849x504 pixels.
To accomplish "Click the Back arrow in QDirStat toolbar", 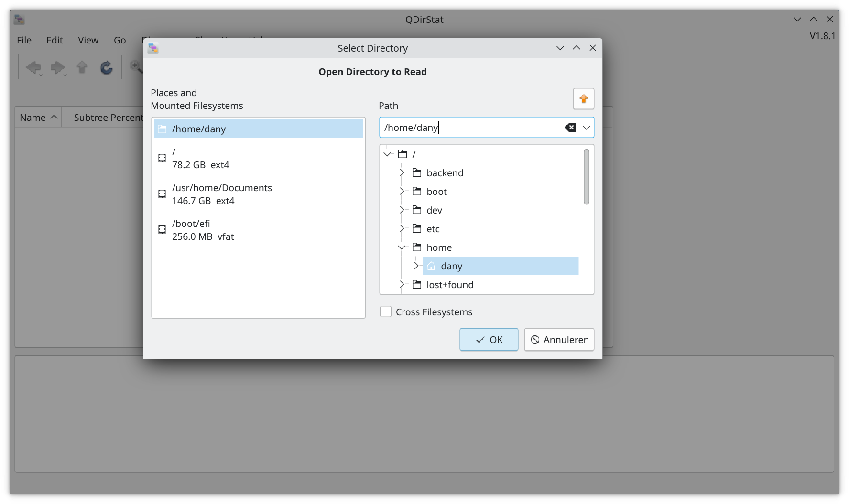I will pyautogui.click(x=33, y=67).
